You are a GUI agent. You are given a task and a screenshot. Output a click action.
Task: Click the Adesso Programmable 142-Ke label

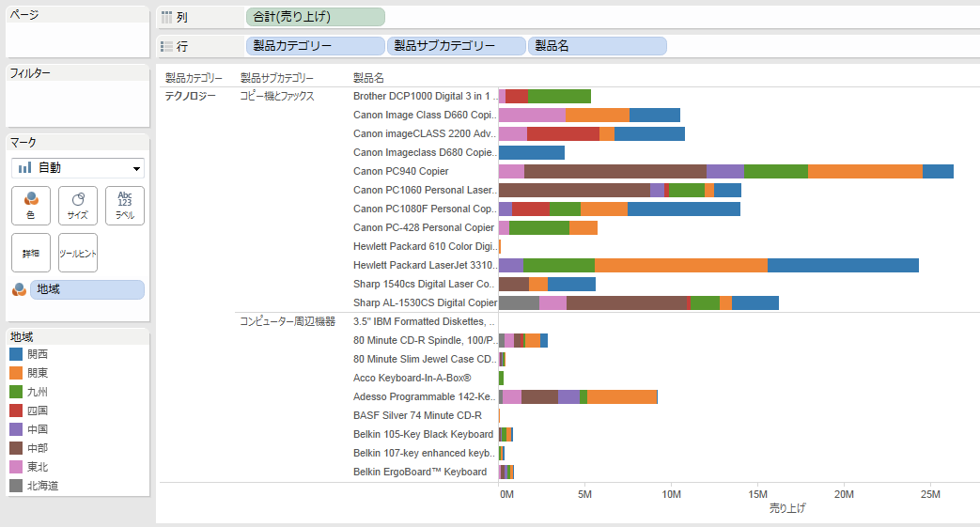(425, 396)
